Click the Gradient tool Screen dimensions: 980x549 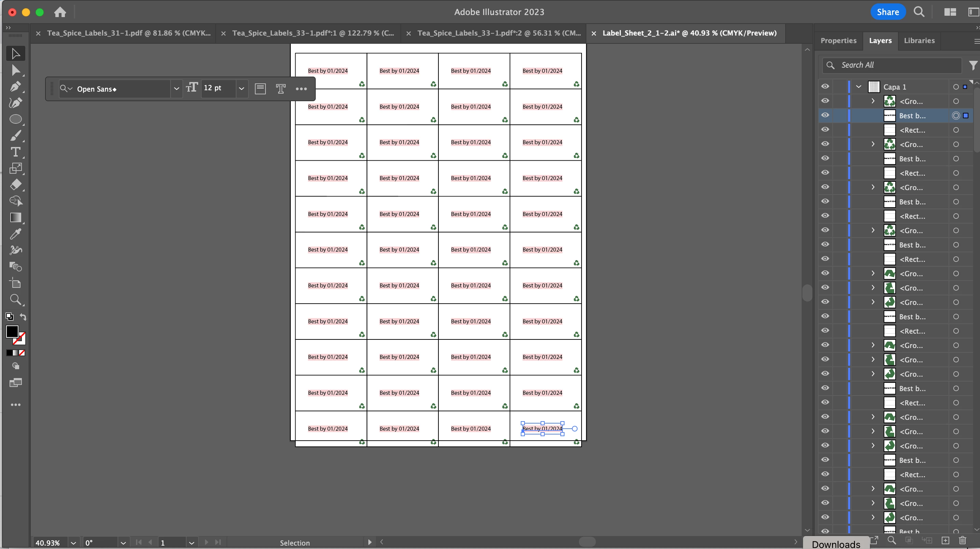[15, 217]
